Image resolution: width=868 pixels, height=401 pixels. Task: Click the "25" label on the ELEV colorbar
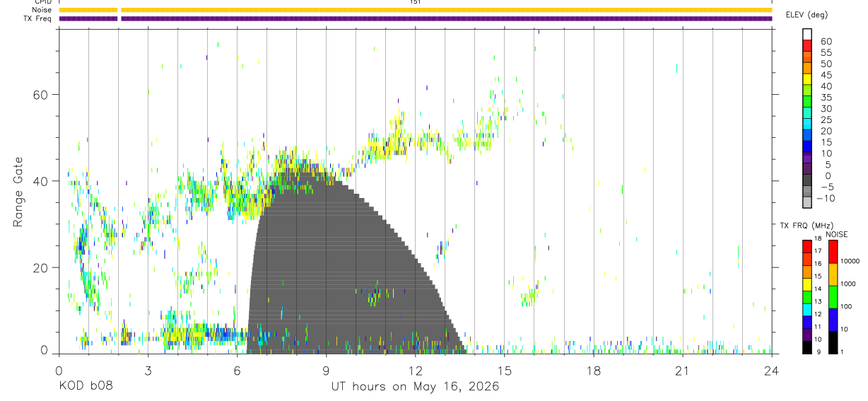(826, 120)
